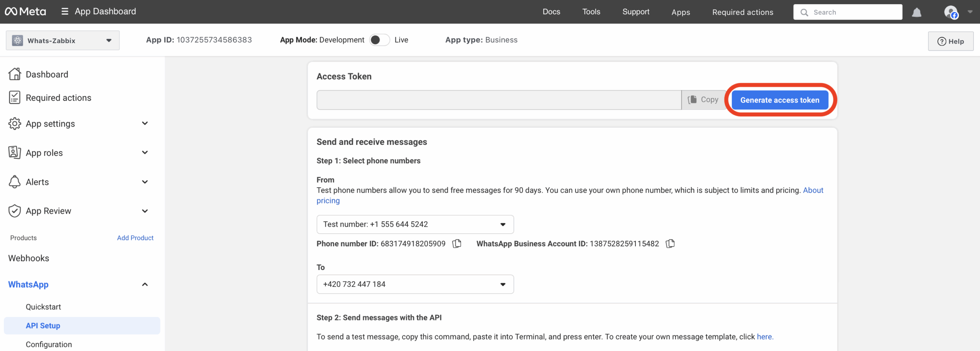Viewport: 980px width, 351px height.
Task: Click the Required actions checklist icon
Action: coord(15,97)
